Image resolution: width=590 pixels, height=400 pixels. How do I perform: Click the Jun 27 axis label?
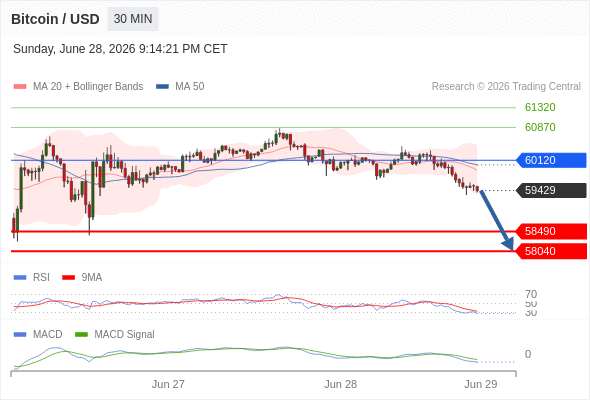tap(168, 384)
